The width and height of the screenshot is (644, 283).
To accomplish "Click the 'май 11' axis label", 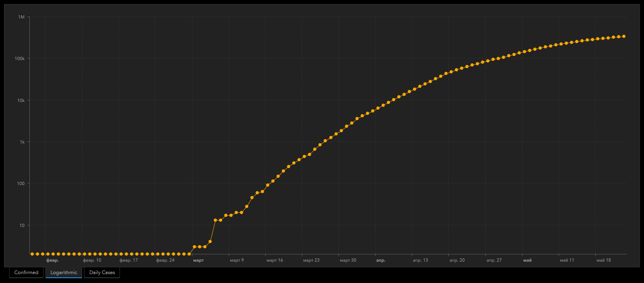I will coord(567,260).
